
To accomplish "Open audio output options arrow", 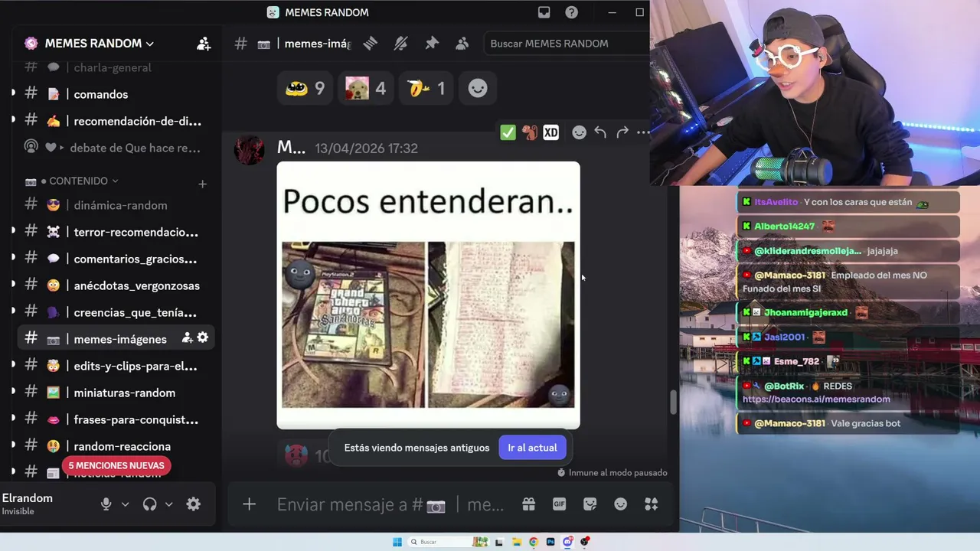I will 168,504.
